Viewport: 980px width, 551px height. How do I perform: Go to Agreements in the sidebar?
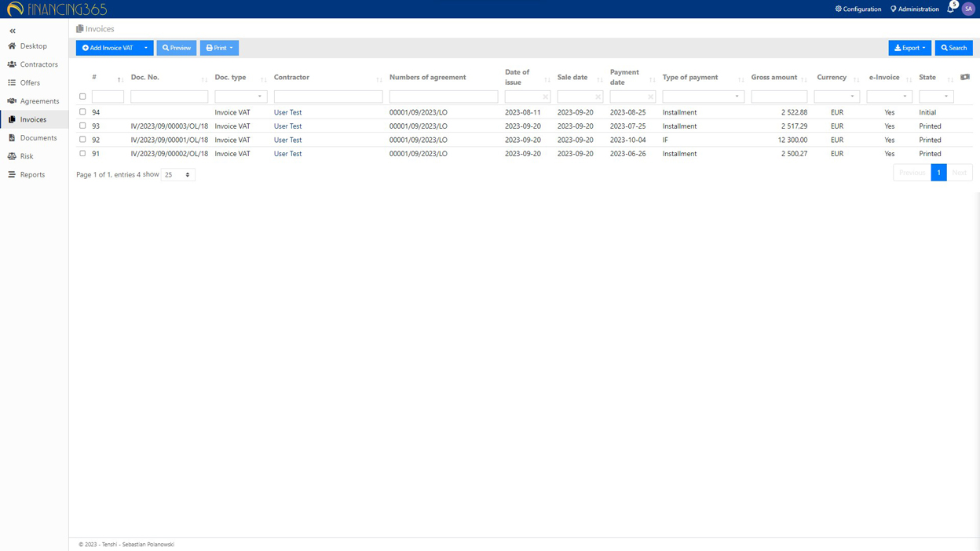pos(39,101)
